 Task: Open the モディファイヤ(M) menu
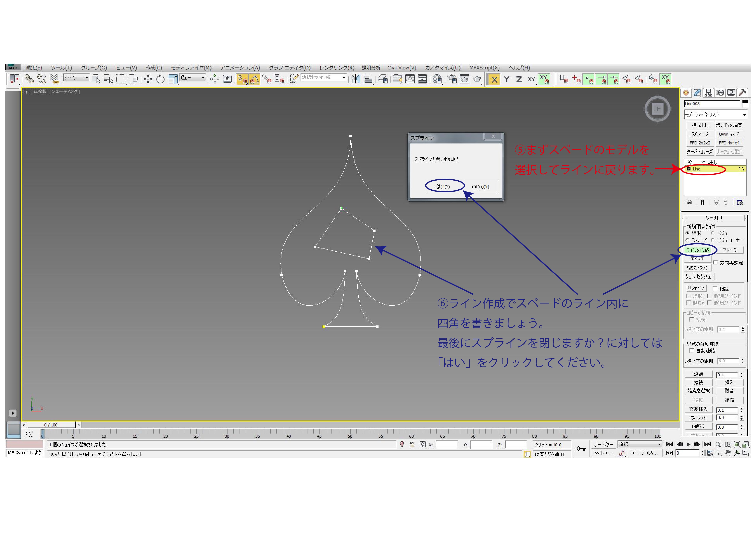click(x=191, y=68)
